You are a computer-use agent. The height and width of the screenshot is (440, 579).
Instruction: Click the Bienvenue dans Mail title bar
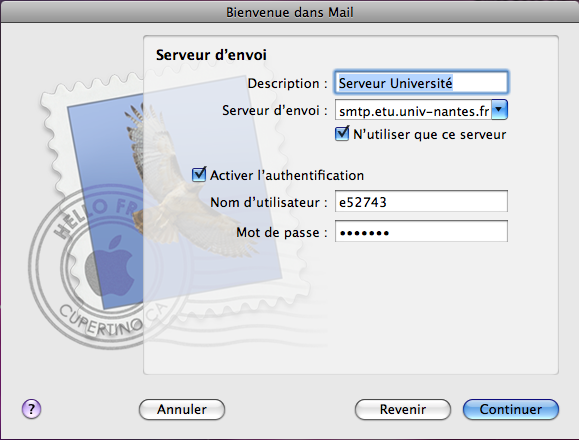tap(290, 12)
